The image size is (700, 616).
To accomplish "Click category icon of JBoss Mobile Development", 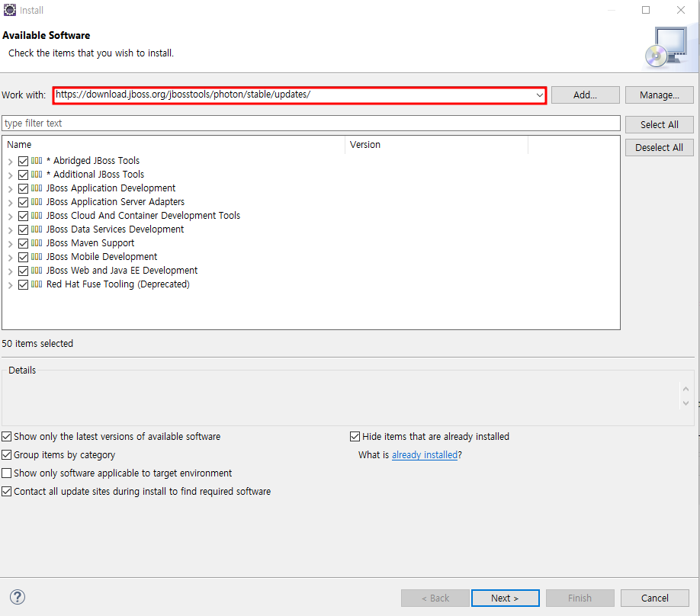I will 37,257.
